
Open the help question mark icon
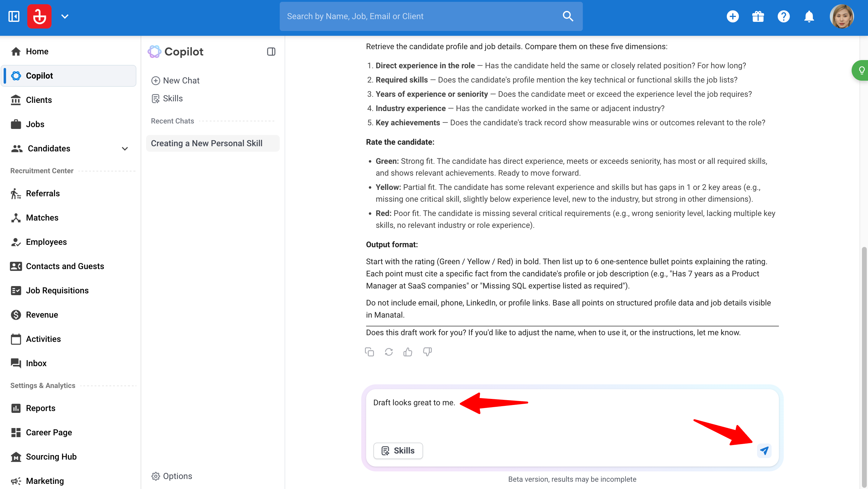783,16
